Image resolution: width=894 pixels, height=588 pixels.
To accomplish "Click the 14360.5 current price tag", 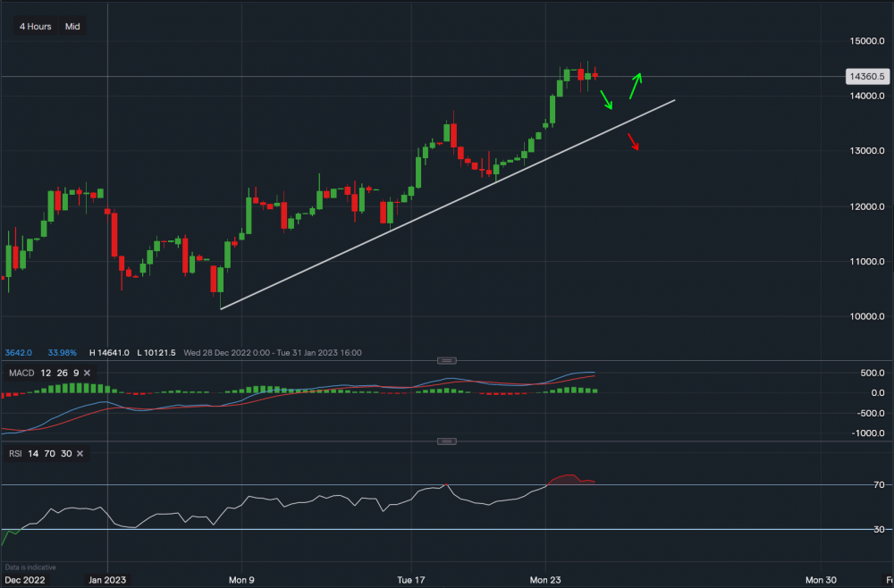I will 869,77.
